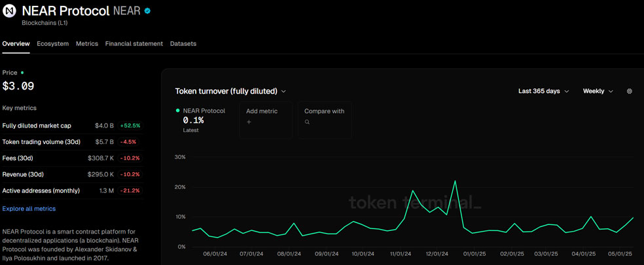Click the 20% y-axis label

pyautogui.click(x=180, y=187)
